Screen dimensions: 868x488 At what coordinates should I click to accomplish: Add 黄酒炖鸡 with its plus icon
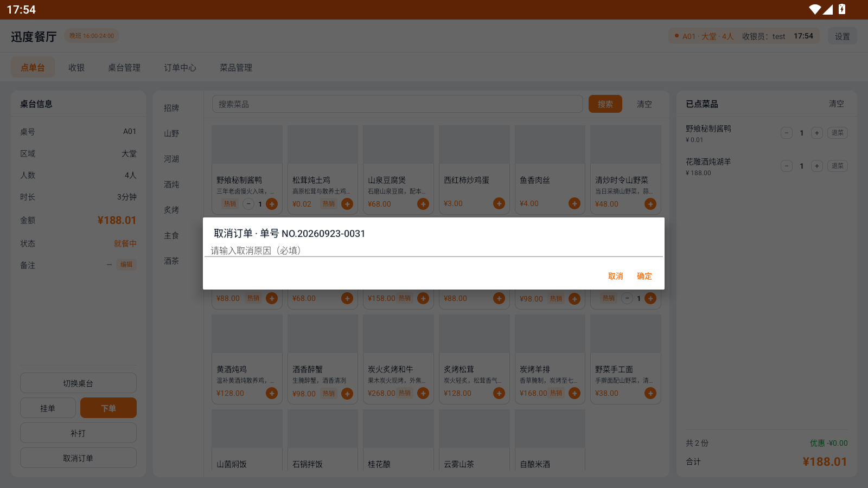tap(272, 393)
